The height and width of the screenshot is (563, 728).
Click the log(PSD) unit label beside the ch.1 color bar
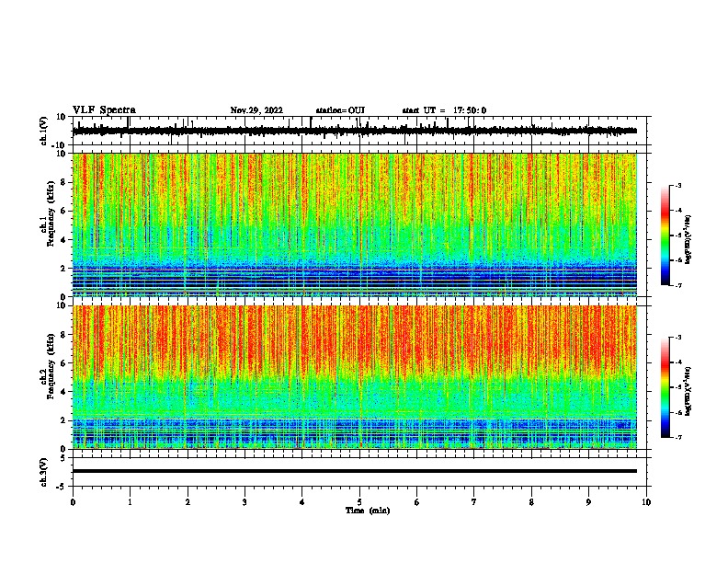tap(688, 239)
